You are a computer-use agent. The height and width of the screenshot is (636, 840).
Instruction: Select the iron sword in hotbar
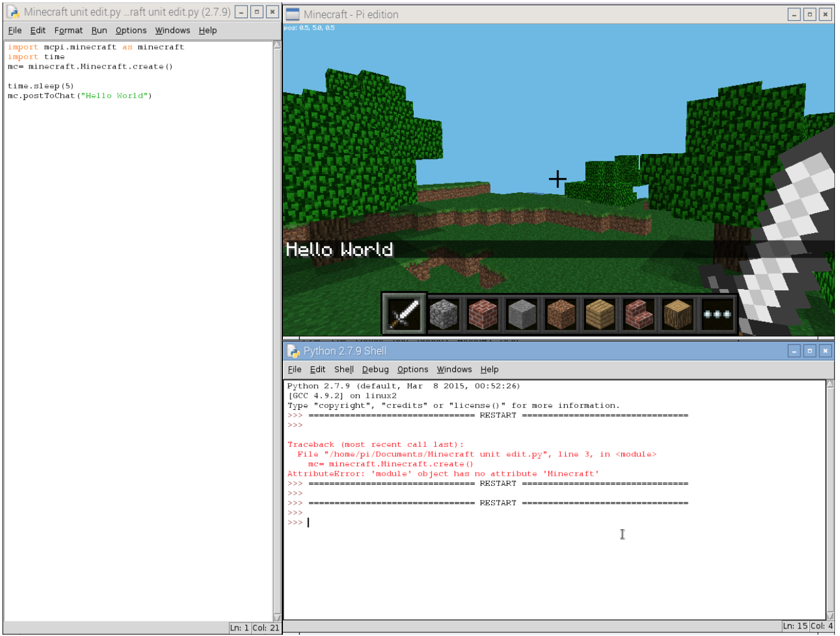[x=404, y=314]
